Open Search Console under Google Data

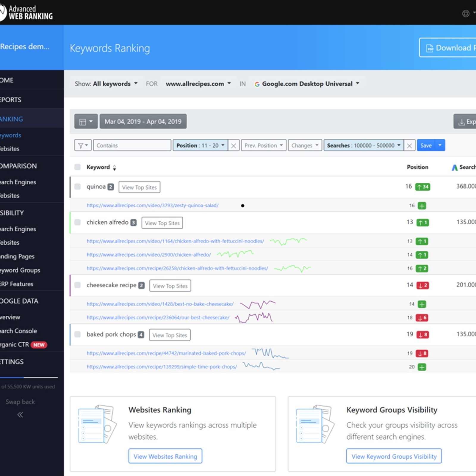(18, 331)
